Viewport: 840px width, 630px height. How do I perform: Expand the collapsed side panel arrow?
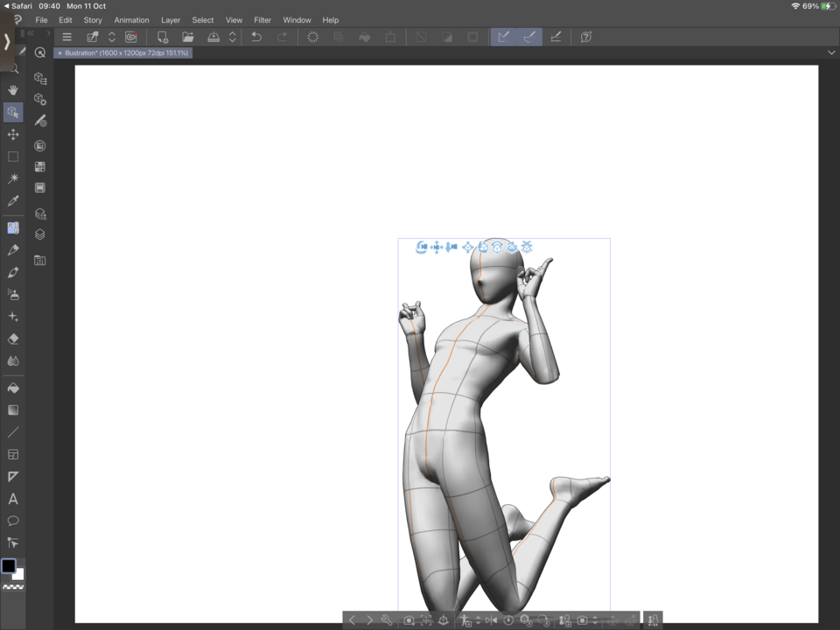tap(6, 42)
